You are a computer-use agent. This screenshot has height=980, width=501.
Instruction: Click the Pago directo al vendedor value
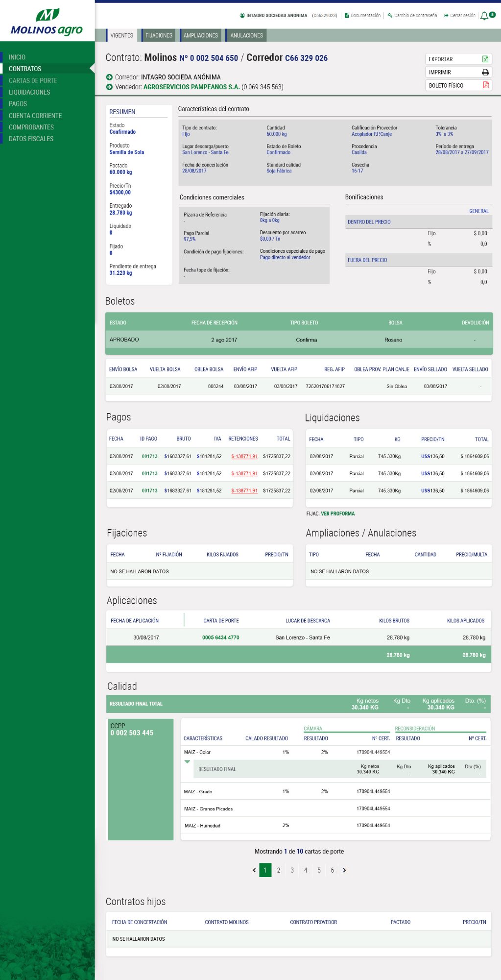click(285, 257)
